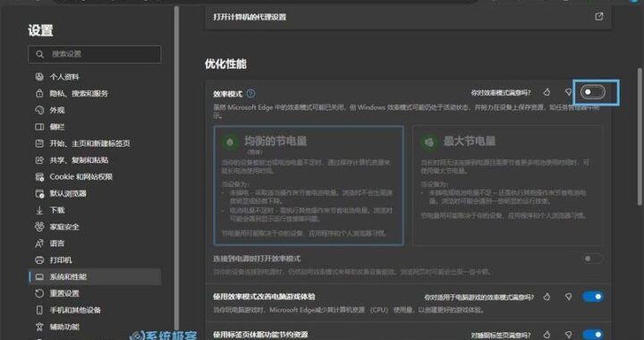Thumbs up the 电脑游戏 efficiency feedback
644x340 pixels.
(547, 296)
